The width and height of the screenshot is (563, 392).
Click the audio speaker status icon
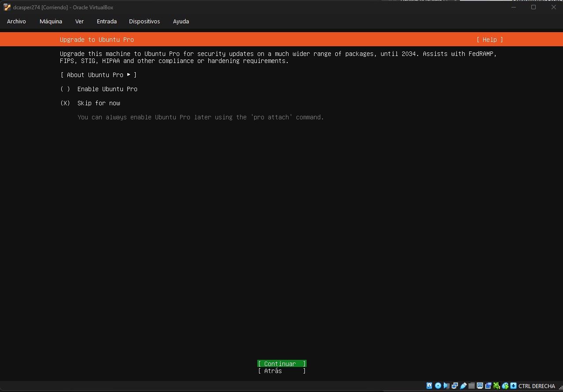tap(446, 386)
